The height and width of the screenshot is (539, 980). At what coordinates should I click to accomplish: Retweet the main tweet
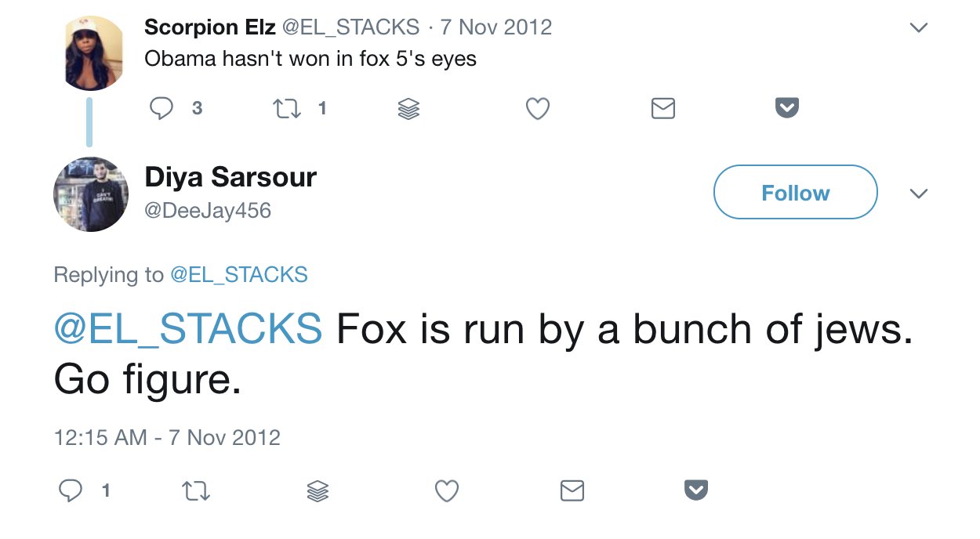tap(195, 491)
